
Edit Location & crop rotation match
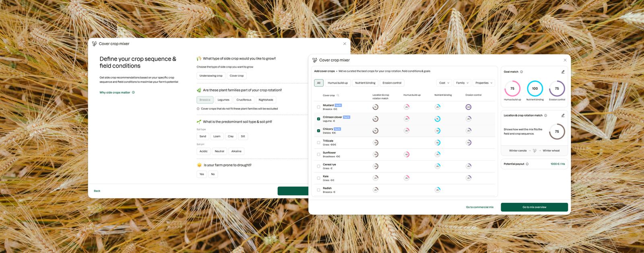coord(563,115)
